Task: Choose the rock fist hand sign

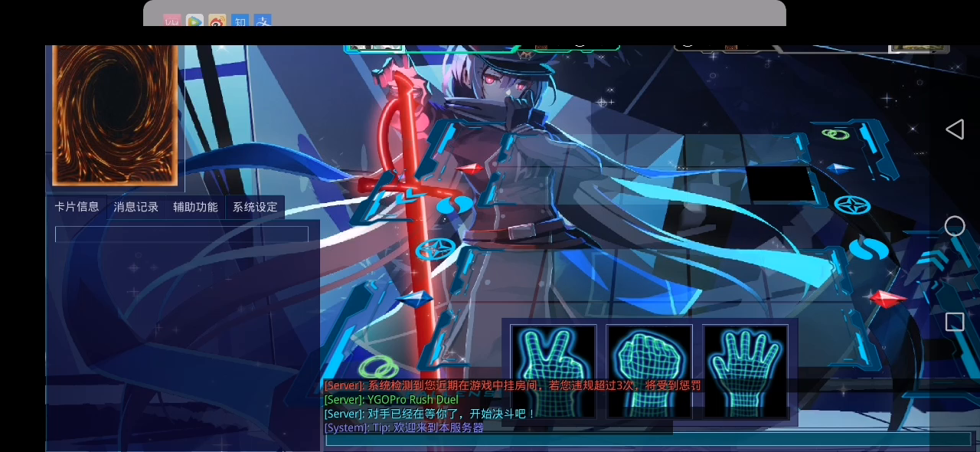Action: click(649, 372)
